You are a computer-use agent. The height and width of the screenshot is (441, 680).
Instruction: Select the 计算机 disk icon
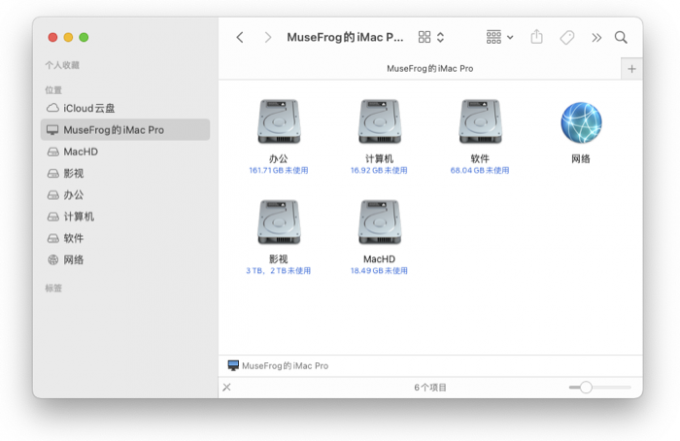point(379,122)
